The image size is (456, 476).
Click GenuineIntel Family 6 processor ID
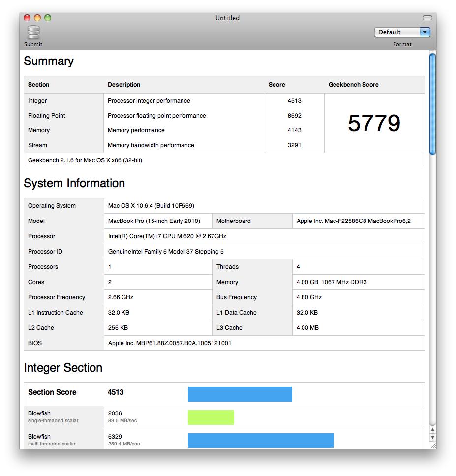(166, 252)
